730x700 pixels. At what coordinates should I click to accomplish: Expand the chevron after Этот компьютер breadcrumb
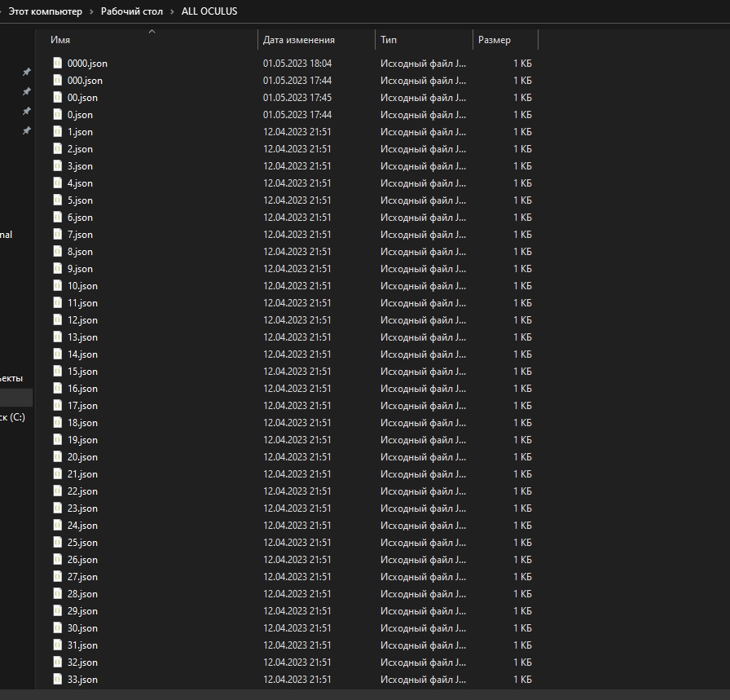91,11
